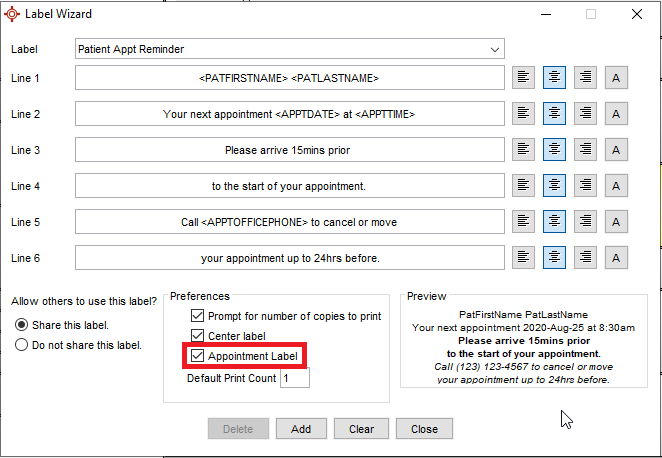This screenshot has width=662, height=458.
Task: Choose the Share this label option
Action: click(21, 325)
